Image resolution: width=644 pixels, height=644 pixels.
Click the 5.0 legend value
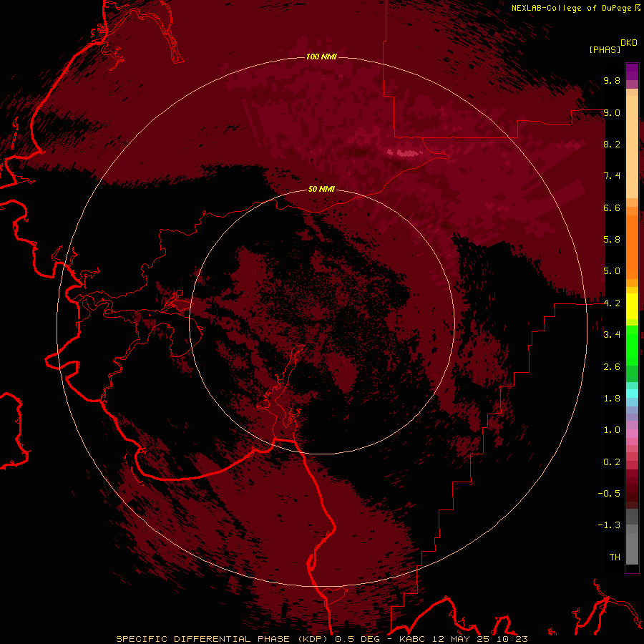point(612,271)
